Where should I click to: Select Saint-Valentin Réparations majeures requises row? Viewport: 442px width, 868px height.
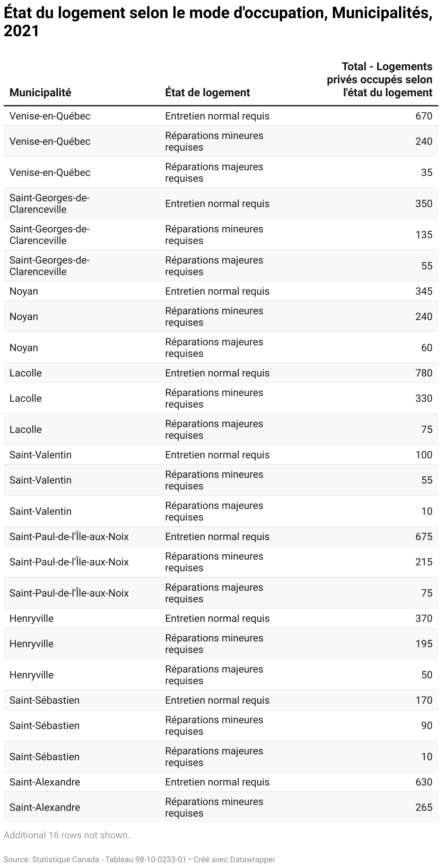(221, 511)
